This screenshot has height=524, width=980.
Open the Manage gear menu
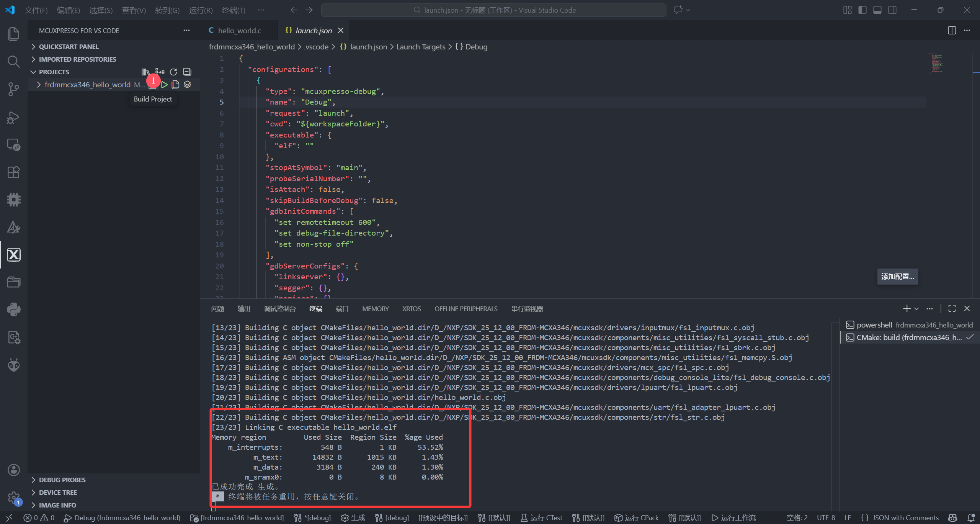point(14,498)
